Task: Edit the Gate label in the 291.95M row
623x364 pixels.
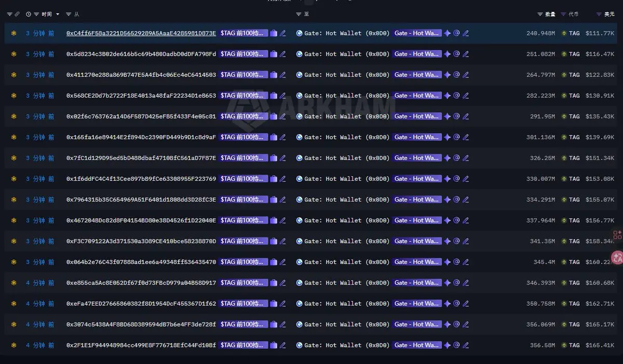Action: [466, 116]
